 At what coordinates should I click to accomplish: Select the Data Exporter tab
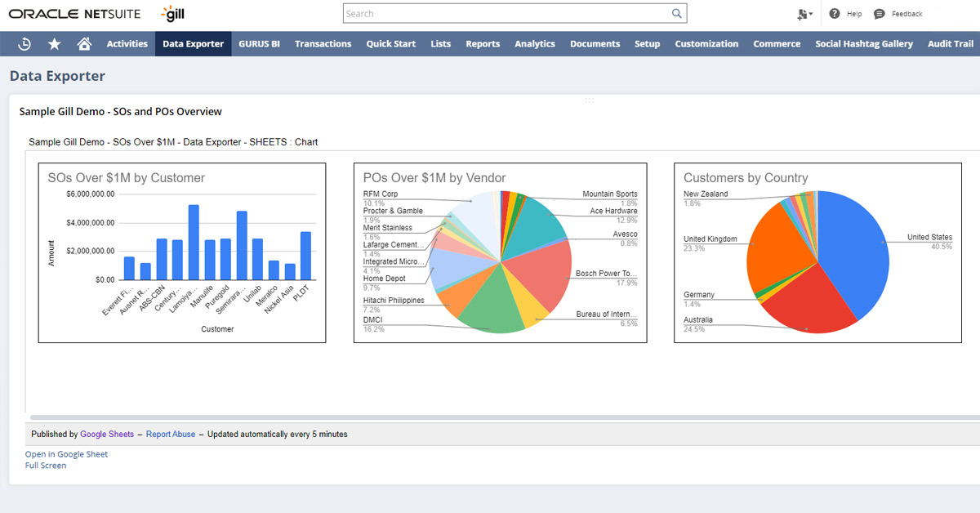193,44
